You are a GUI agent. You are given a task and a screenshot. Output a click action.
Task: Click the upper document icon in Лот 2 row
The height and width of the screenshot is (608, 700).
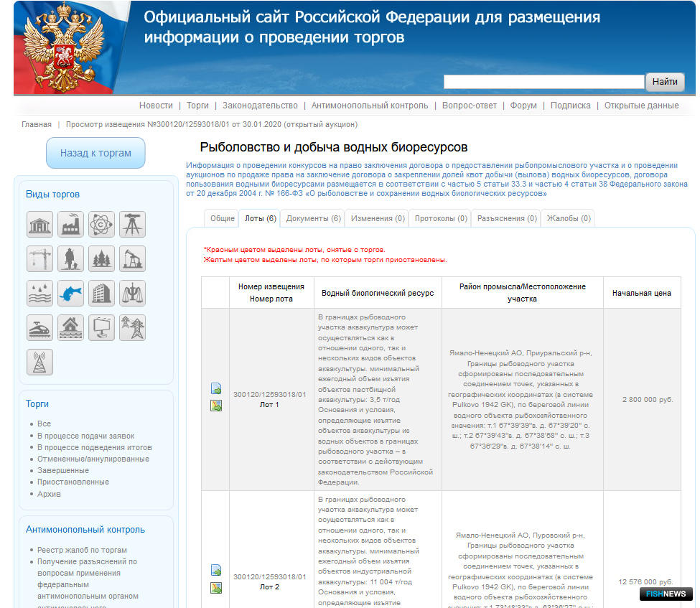[216, 571]
